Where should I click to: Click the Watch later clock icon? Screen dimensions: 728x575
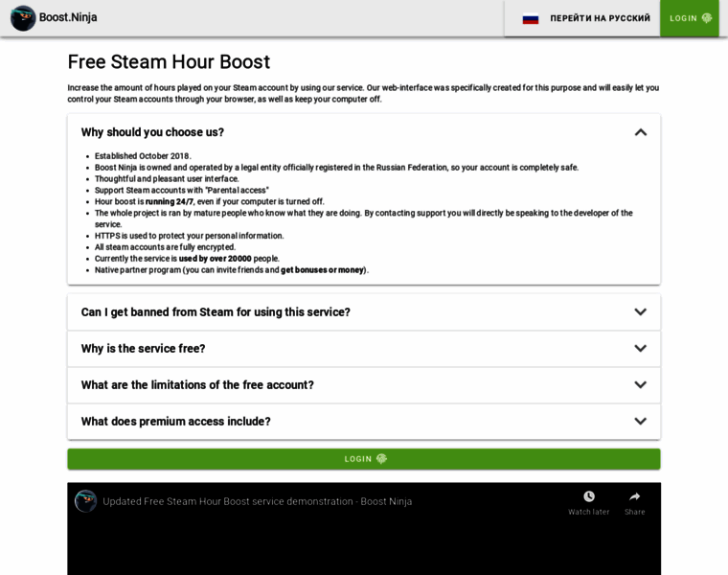(589, 496)
